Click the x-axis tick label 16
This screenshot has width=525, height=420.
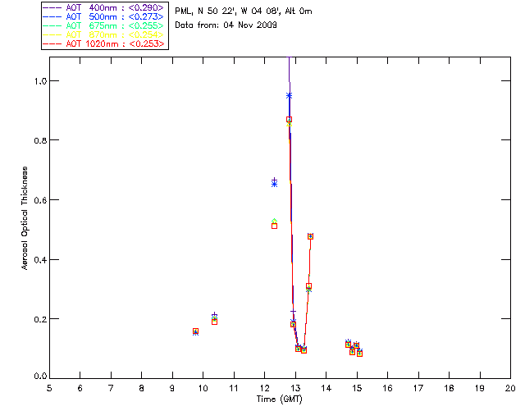(x=388, y=388)
